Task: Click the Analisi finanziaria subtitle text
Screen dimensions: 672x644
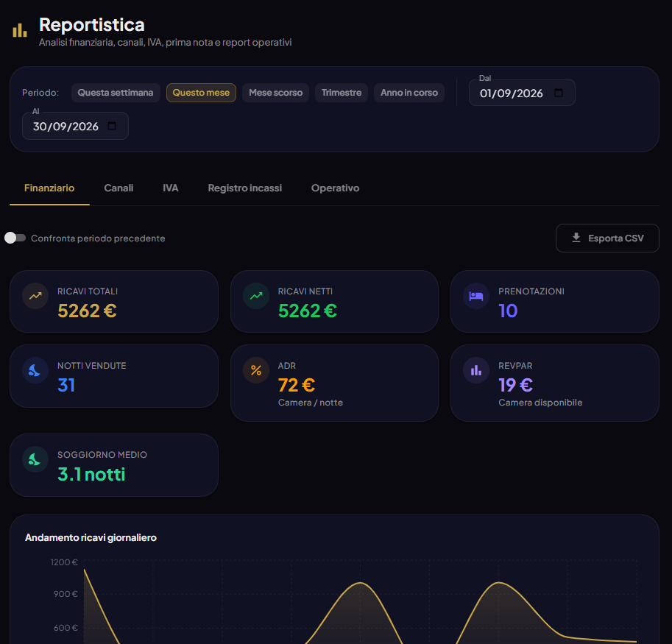Action: coord(165,43)
